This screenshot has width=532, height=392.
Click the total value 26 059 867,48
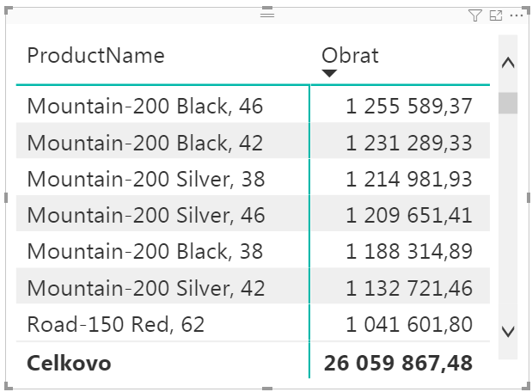(398, 363)
